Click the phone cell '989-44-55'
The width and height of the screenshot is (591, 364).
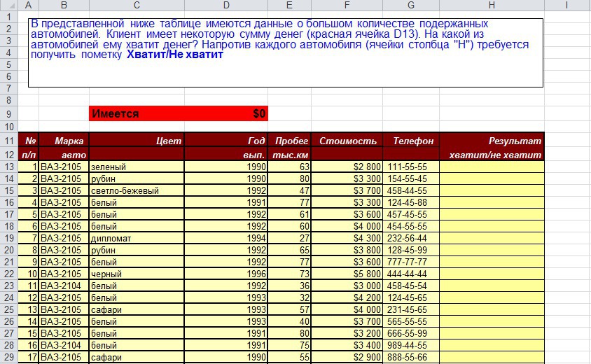411,345
